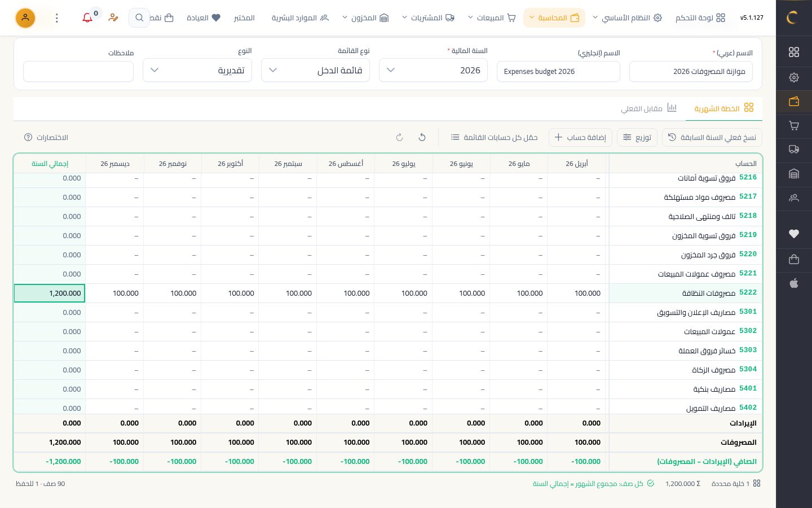812x508 pixels.
Task: Open the heart clinic sidebar icon
Action: [x=794, y=234]
